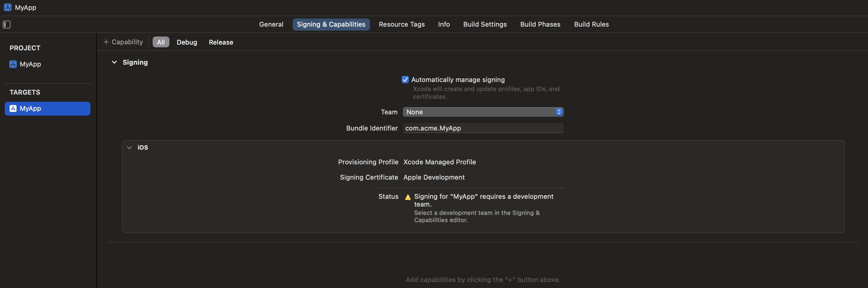Select the All configuration filter
The width and height of the screenshot is (868, 288).
click(161, 42)
